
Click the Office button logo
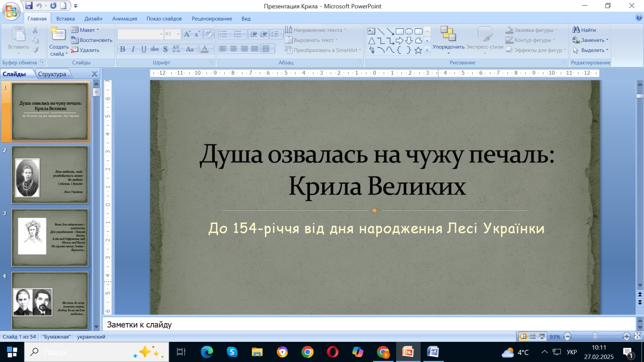click(11, 11)
